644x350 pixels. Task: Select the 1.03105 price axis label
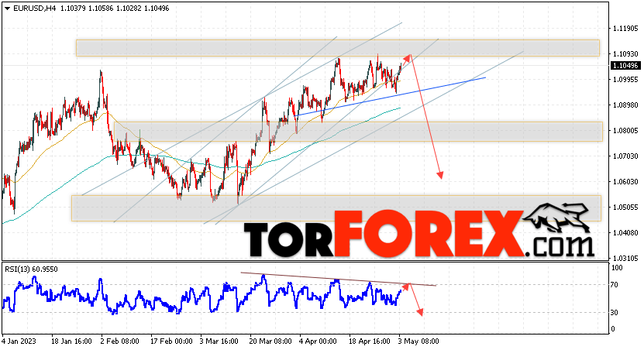625,259
